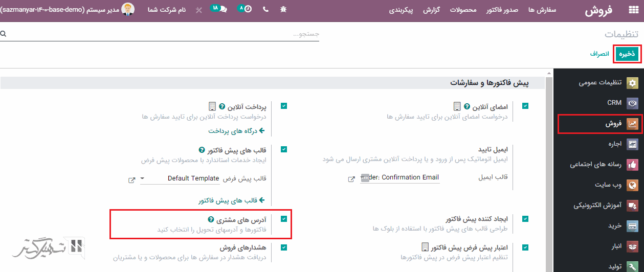Open external link icon next to Default Template
The height and width of the screenshot is (272, 644).
pyautogui.click(x=131, y=179)
